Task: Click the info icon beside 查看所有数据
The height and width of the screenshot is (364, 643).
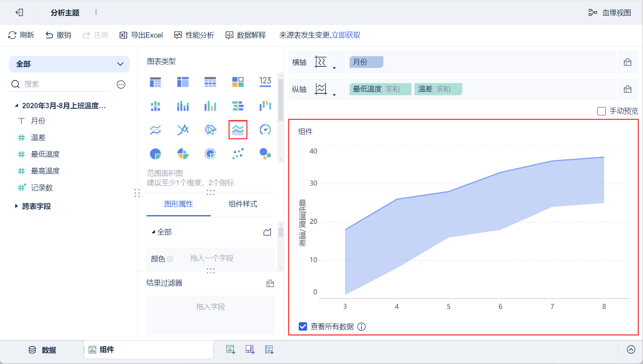Action: tap(362, 326)
